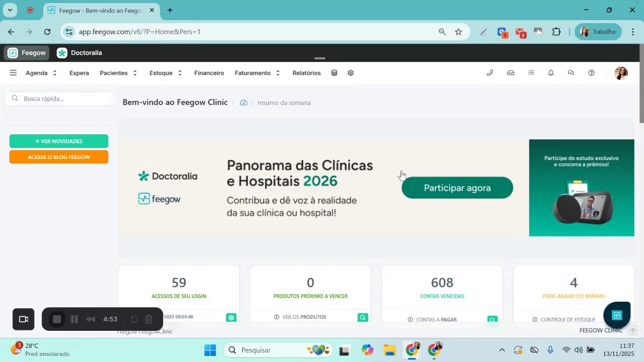The width and height of the screenshot is (644, 362).
Task: Stop the screen recording
Action: tap(57, 319)
